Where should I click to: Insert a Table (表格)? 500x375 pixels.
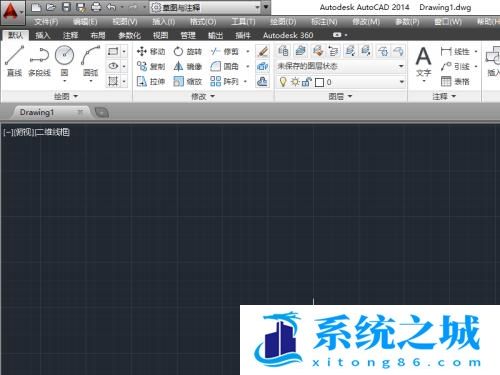click(x=455, y=81)
